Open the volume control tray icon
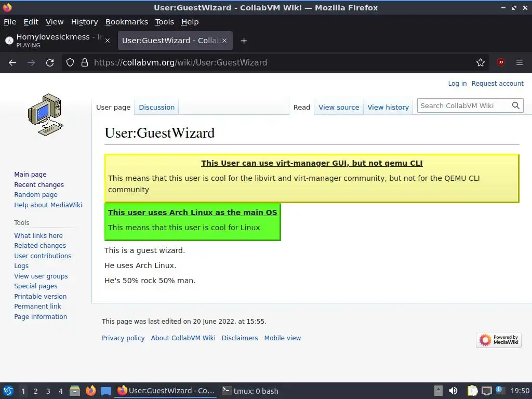This screenshot has height=399, width=532. pyautogui.click(x=453, y=391)
